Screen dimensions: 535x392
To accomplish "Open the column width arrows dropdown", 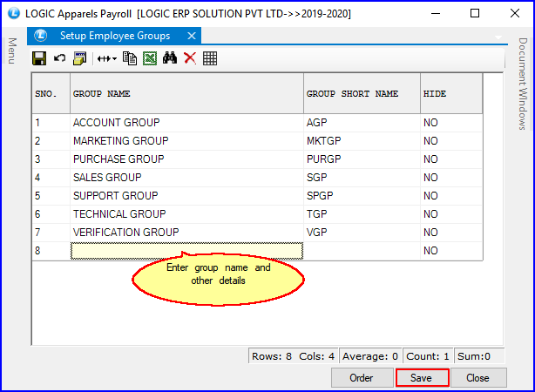I will coord(107,58).
